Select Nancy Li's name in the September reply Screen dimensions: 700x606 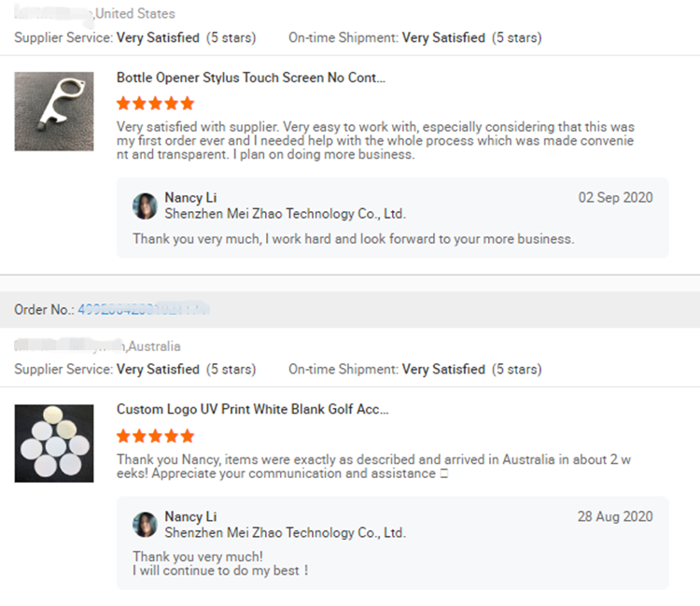click(x=190, y=197)
